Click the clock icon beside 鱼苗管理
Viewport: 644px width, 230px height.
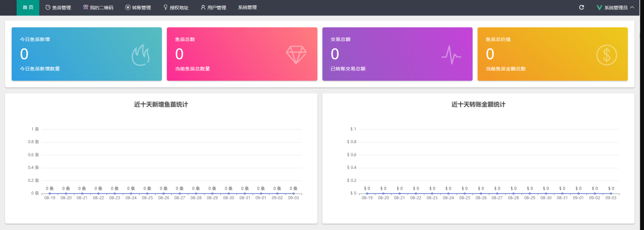click(48, 7)
